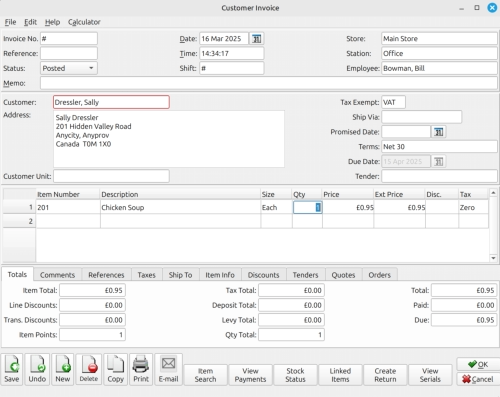Switch to the Quotes tab

tap(343, 275)
